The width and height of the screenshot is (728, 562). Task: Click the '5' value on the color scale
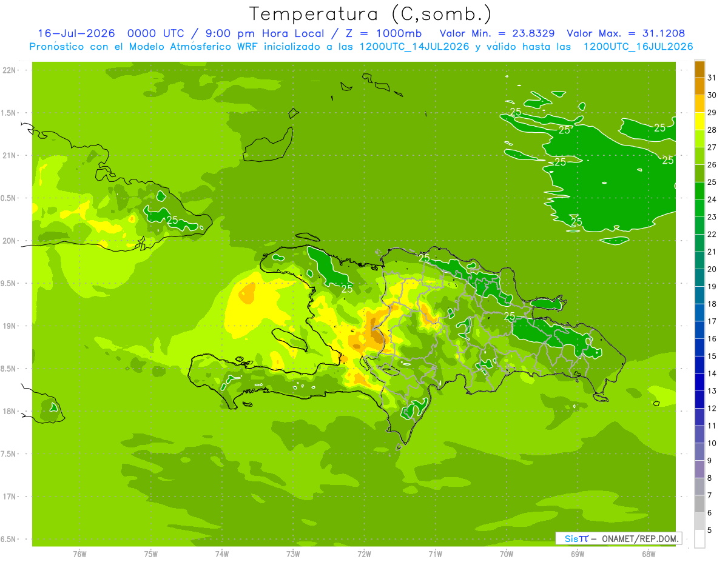710,530
